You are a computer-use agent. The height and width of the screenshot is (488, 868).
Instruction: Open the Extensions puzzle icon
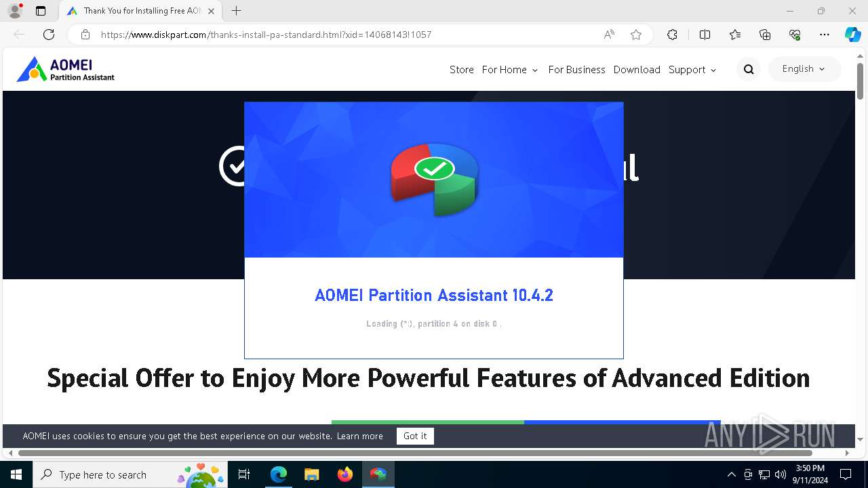pos(672,35)
